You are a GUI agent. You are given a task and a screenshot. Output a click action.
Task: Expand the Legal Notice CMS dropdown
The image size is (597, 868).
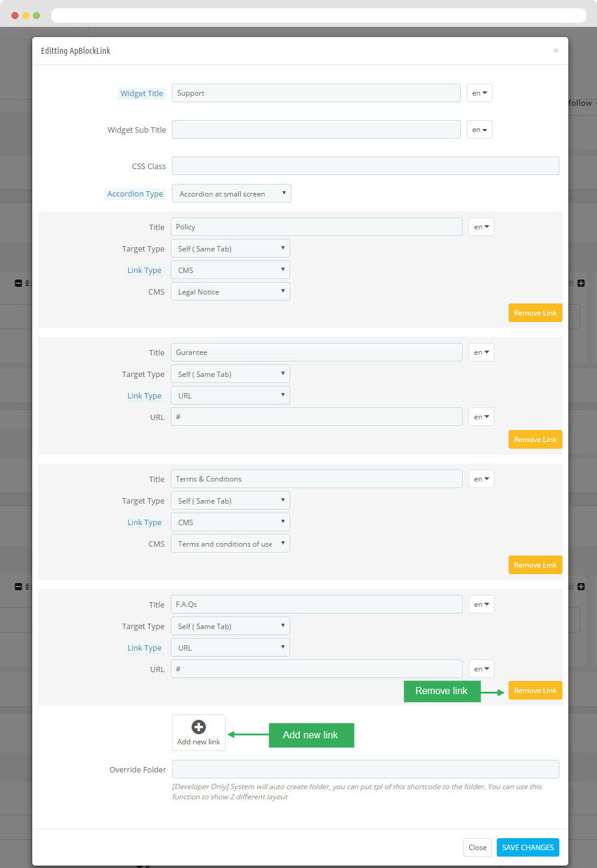pos(230,292)
